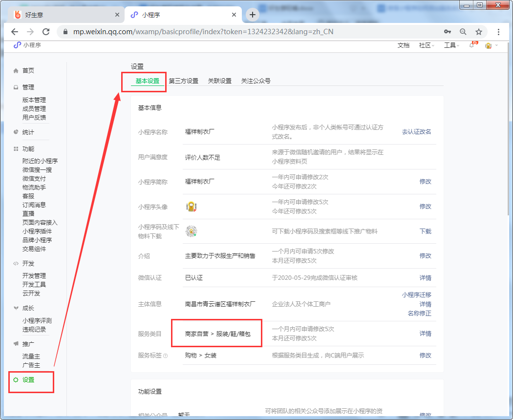The image size is (513, 420).
Task: Expand the 工具 dropdown
Action: pos(451,45)
